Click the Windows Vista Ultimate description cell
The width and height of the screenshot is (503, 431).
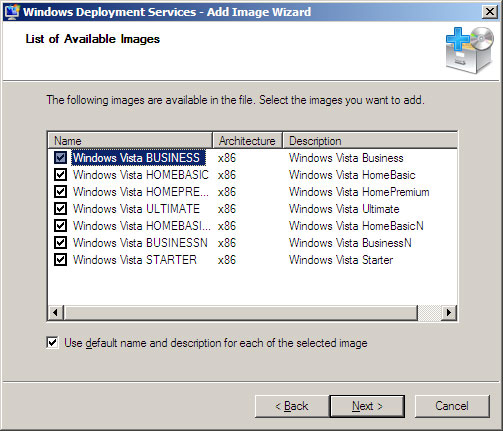click(x=344, y=209)
